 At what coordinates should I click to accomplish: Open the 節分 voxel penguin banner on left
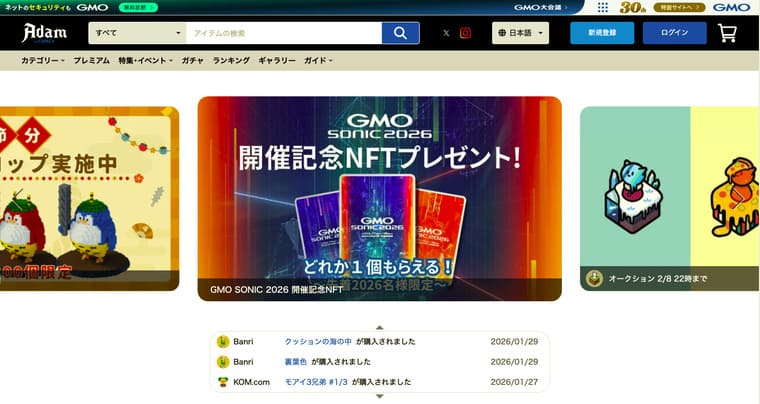(x=89, y=199)
